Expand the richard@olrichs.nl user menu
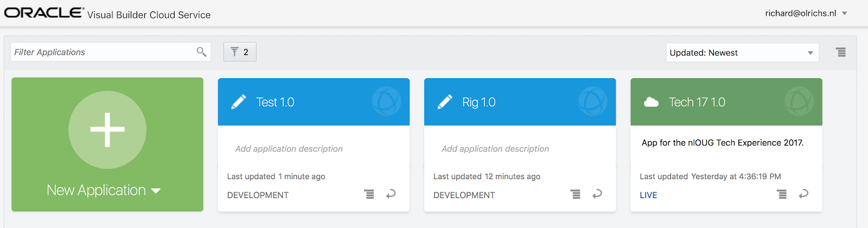 (806, 13)
